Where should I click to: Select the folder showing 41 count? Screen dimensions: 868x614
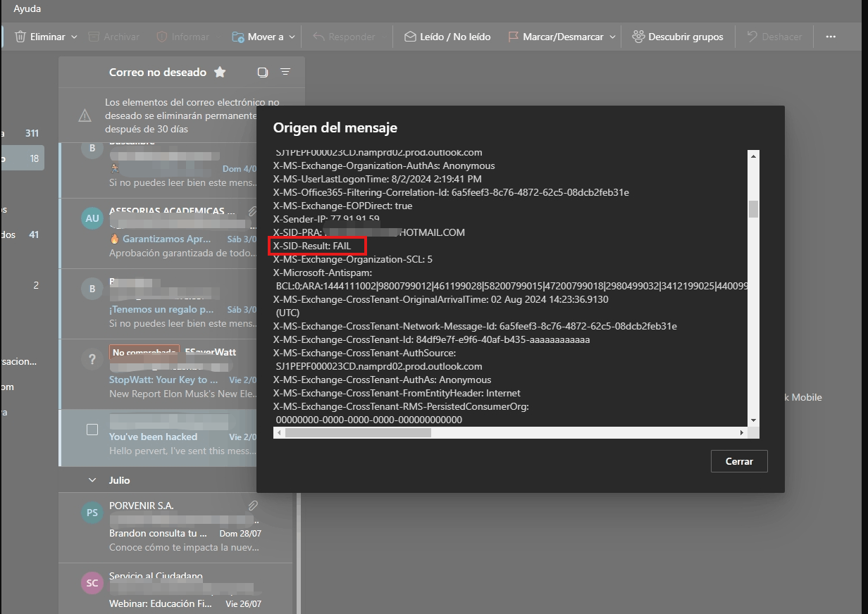[x=23, y=234]
